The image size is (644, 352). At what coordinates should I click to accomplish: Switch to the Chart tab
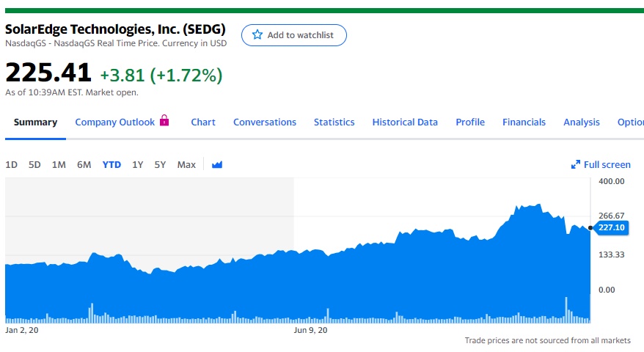pyautogui.click(x=203, y=122)
